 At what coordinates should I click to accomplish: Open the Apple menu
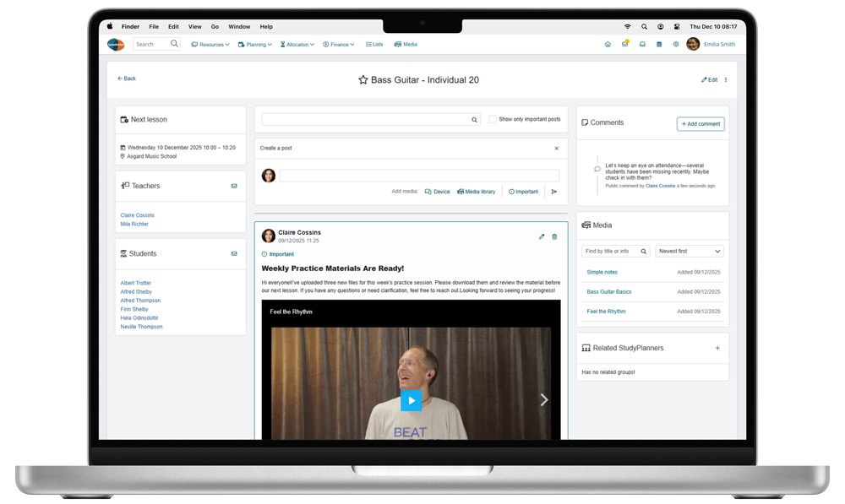[110, 26]
